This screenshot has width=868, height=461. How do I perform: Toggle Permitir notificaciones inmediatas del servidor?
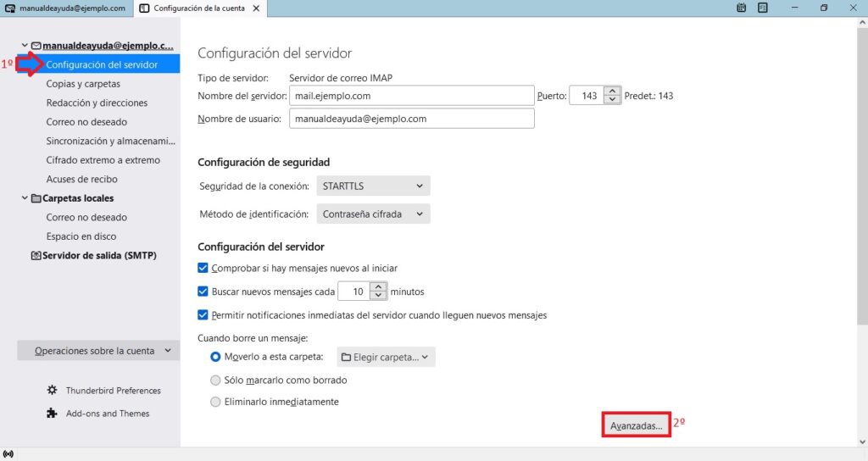203,315
